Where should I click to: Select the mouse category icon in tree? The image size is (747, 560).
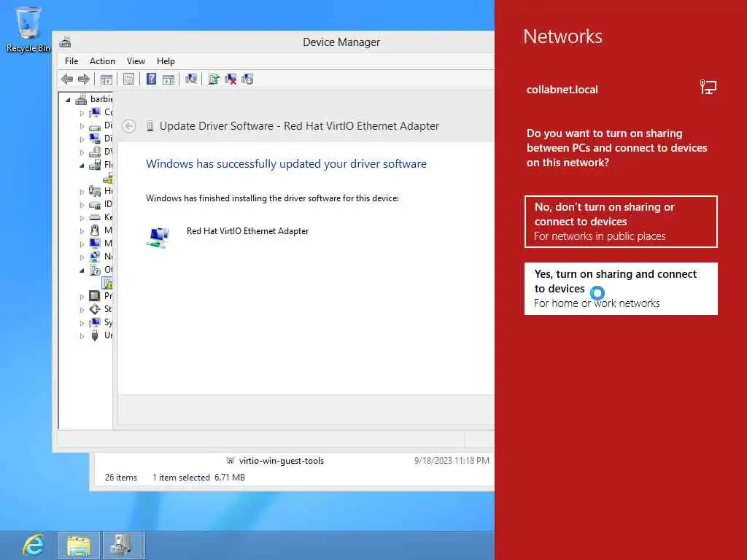[x=95, y=230]
